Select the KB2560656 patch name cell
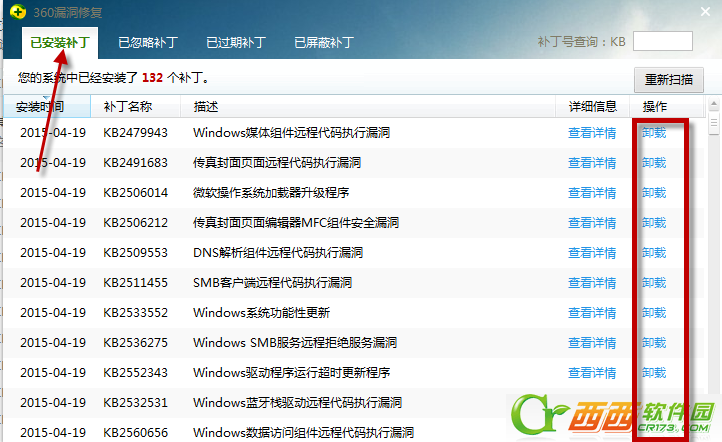Viewport: 722px width, 442px height. tap(135, 433)
